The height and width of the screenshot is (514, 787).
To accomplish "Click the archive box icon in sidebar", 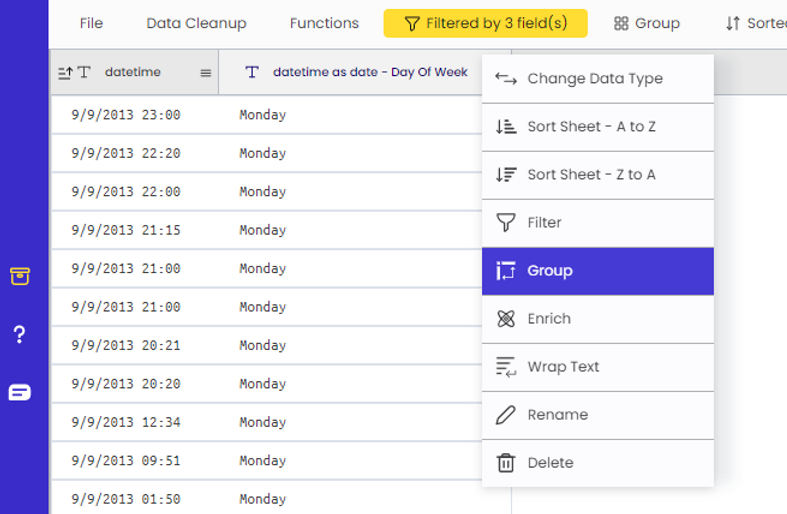I will [x=20, y=276].
